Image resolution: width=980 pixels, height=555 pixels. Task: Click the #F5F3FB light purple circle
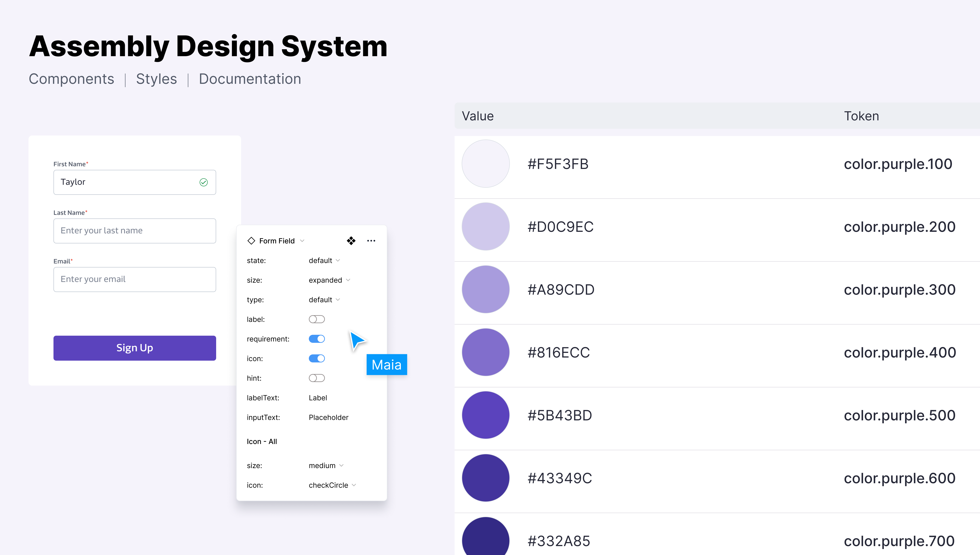point(485,164)
